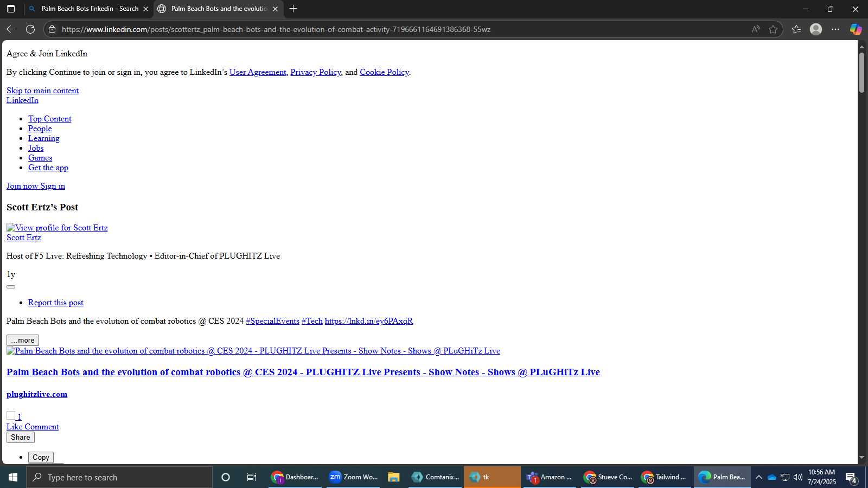The height and width of the screenshot is (488, 868).
Task: Open Learning nav link
Action: click(x=43, y=138)
